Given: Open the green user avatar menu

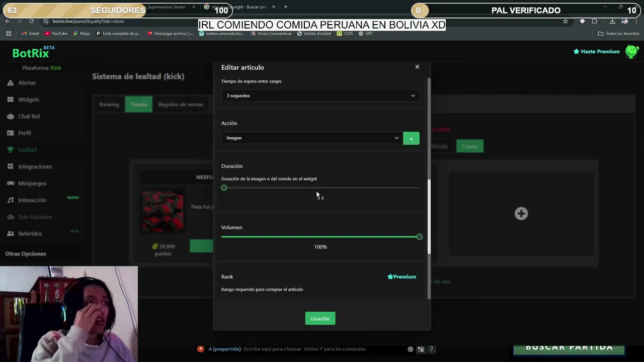Looking at the screenshot, I should tap(632, 51).
